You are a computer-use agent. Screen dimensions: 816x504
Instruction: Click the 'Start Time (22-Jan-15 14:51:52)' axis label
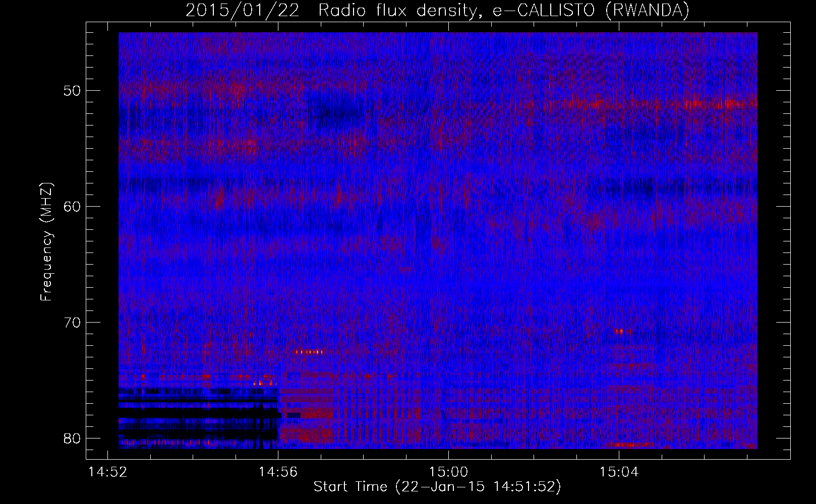pos(437,487)
